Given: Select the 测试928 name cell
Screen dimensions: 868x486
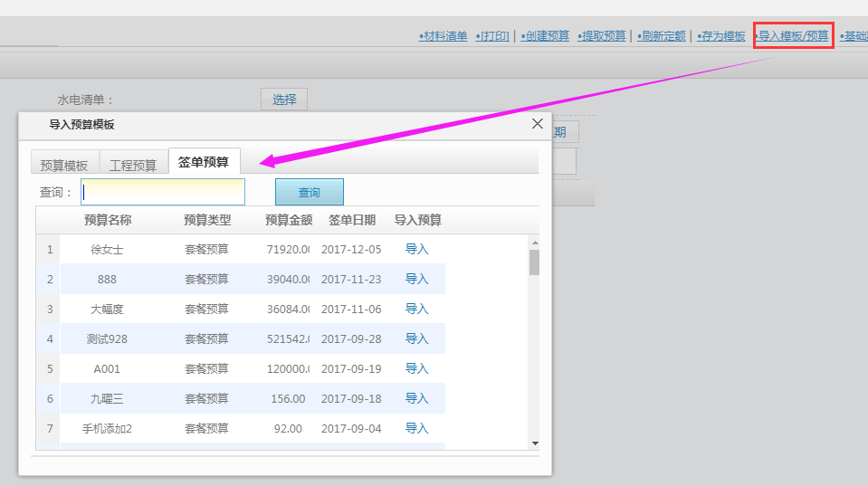Looking at the screenshot, I should click(107, 339).
